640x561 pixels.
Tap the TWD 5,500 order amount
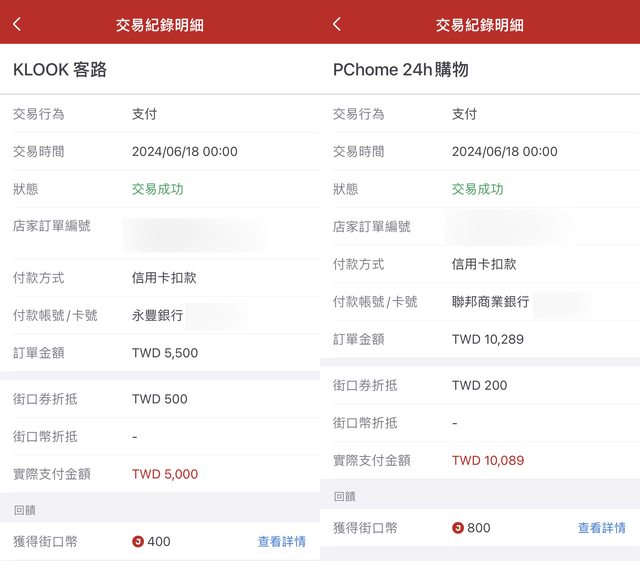165,353
